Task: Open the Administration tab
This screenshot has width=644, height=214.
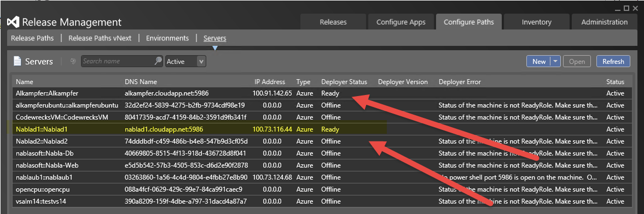Action: tap(604, 22)
